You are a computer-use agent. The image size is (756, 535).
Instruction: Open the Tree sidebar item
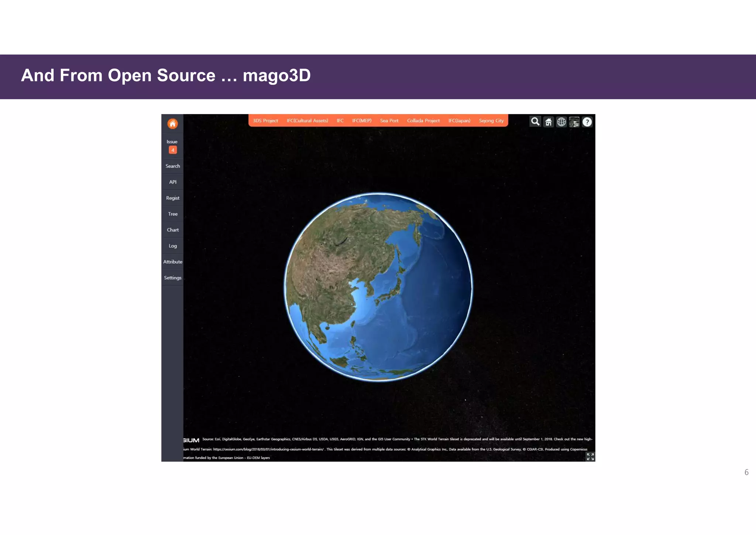click(x=172, y=214)
